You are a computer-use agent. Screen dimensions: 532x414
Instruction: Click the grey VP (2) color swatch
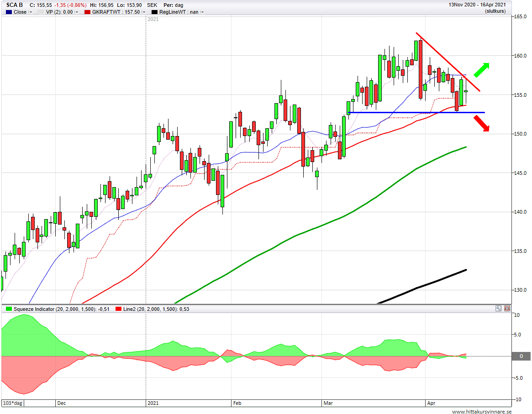pyautogui.click(x=41, y=12)
